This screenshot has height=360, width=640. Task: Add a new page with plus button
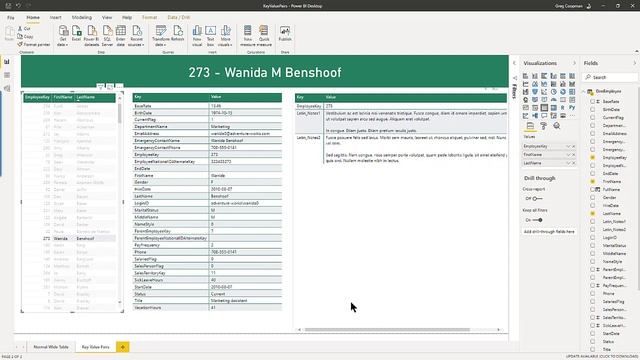click(x=122, y=347)
